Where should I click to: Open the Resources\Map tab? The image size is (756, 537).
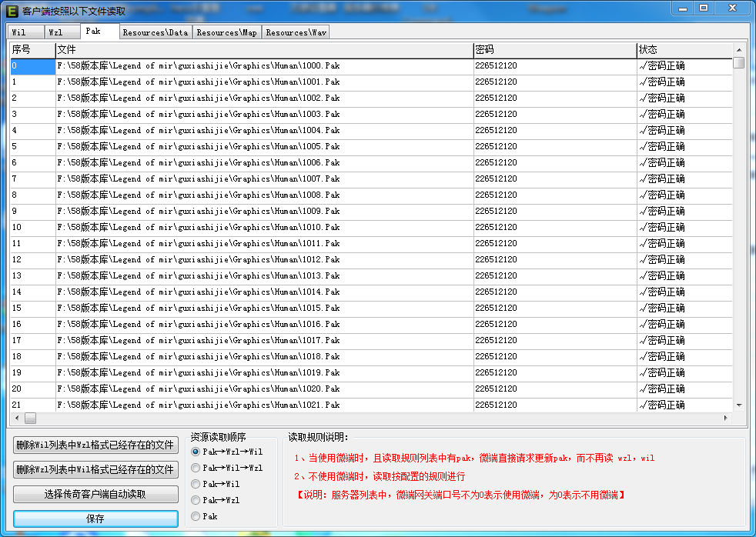click(226, 32)
